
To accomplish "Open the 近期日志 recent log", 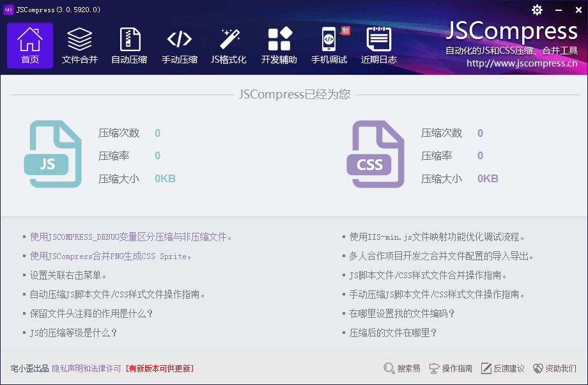I will 379,45.
